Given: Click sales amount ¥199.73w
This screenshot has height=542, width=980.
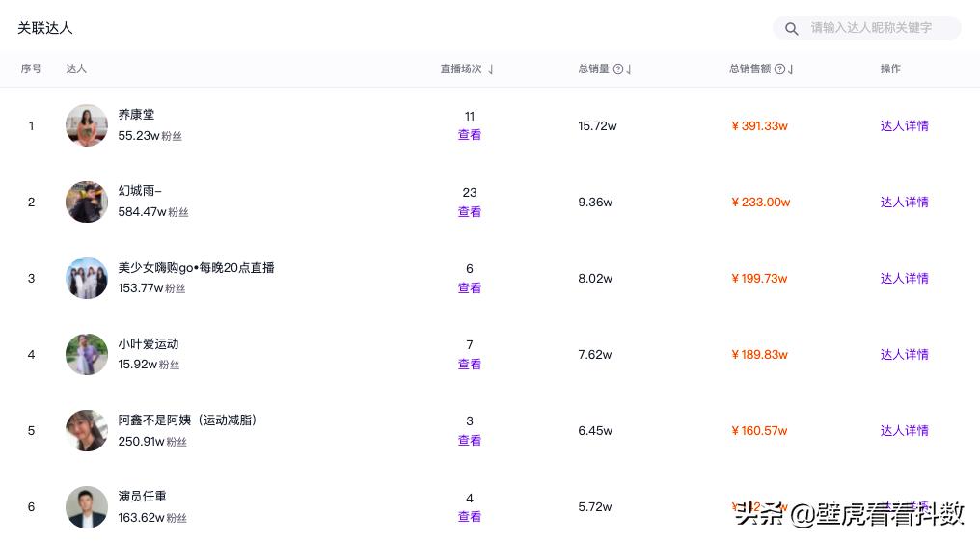Looking at the screenshot, I should pyautogui.click(x=759, y=278).
